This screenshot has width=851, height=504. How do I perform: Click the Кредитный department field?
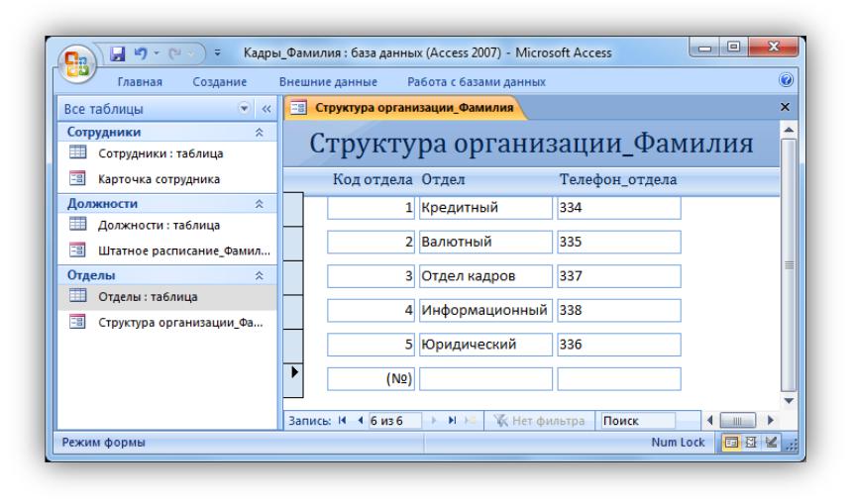coord(485,208)
